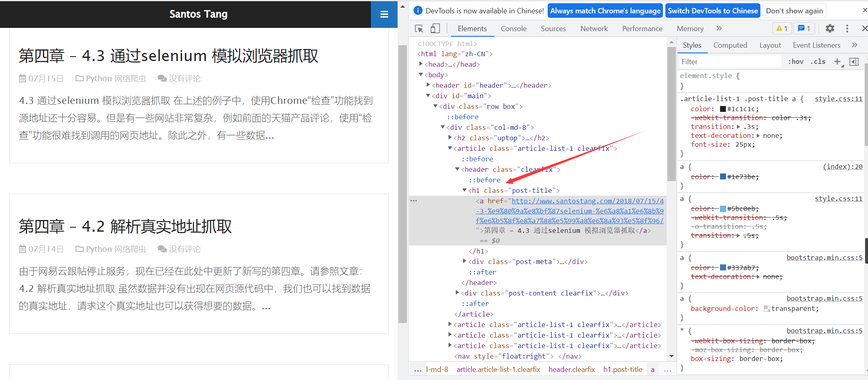This screenshot has height=380, width=868.
Task: Open the Layout pane tab
Action: coord(770,45)
